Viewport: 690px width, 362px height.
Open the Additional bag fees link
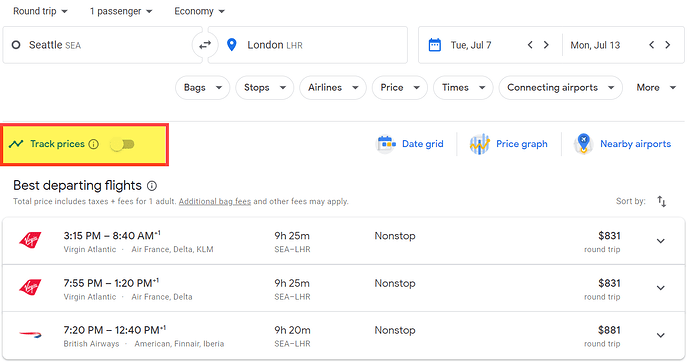[x=215, y=201]
